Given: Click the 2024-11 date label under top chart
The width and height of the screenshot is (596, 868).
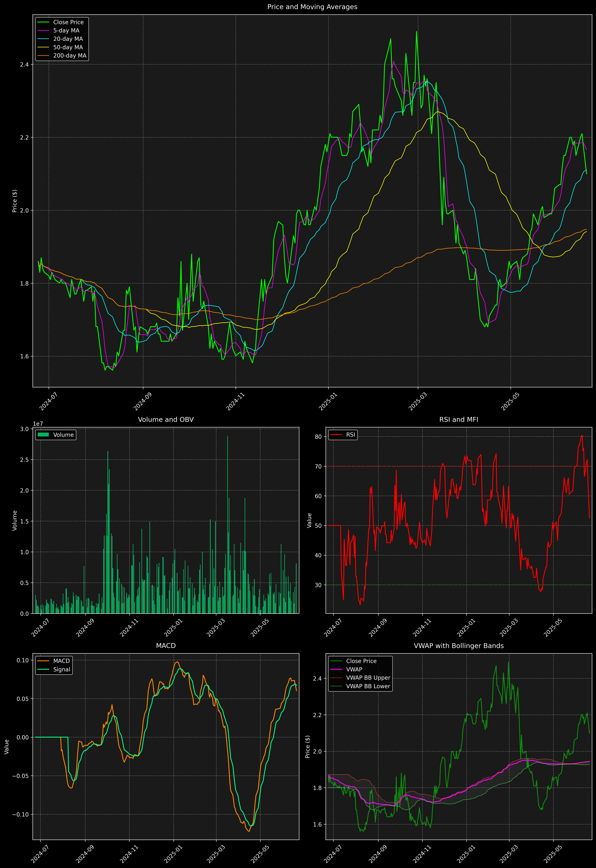Looking at the screenshot, I should [235, 402].
